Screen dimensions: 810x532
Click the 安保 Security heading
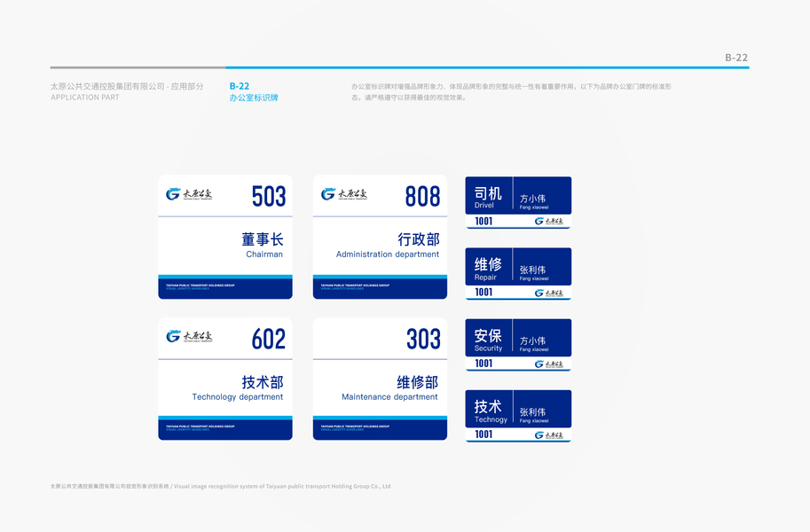point(488,340)
